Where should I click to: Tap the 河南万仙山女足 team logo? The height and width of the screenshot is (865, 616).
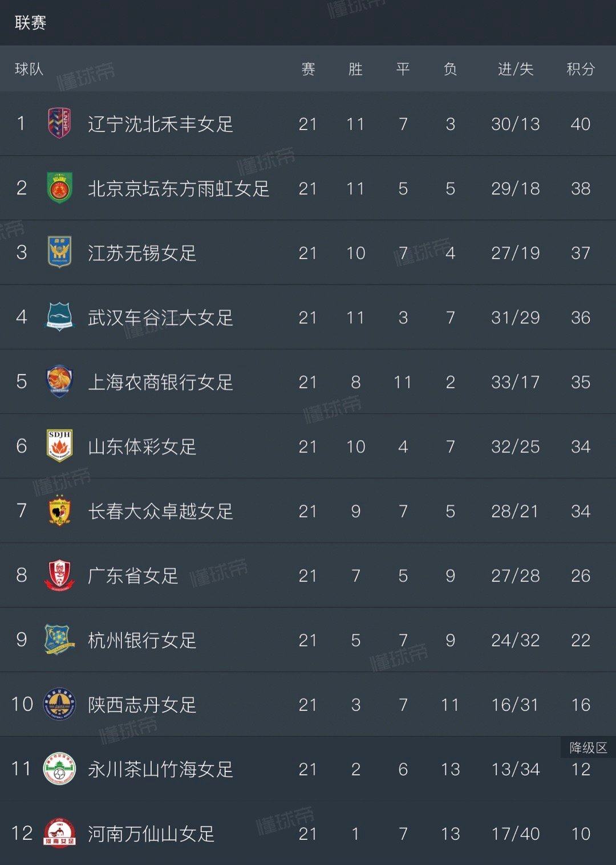(59, 833)
